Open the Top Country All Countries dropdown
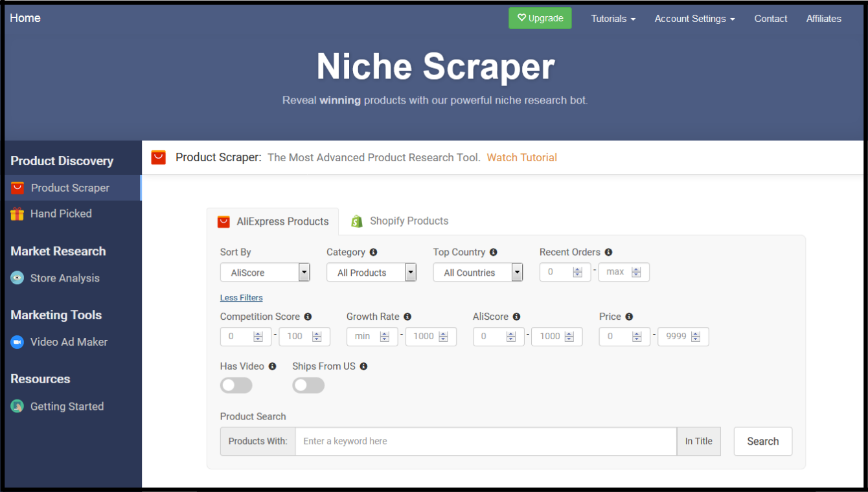Image resolution: width=868 pixels, height=492 pixels. 478,273
